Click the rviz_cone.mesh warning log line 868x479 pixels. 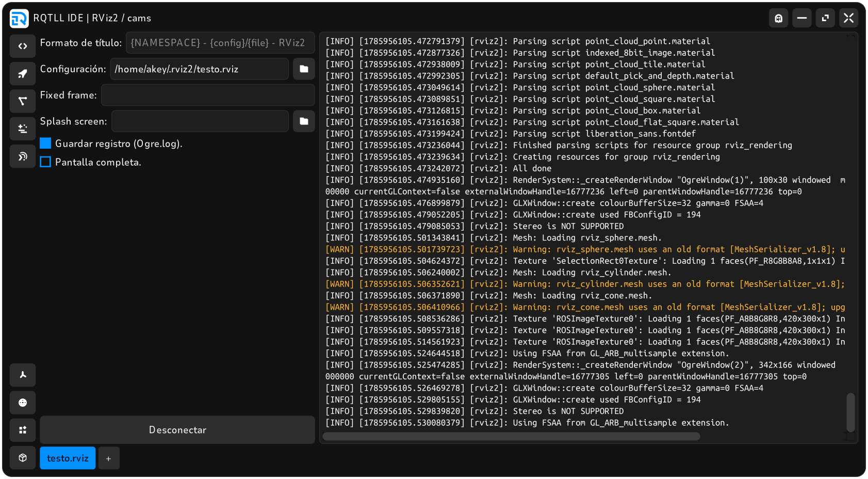click(x=585, y=307)
